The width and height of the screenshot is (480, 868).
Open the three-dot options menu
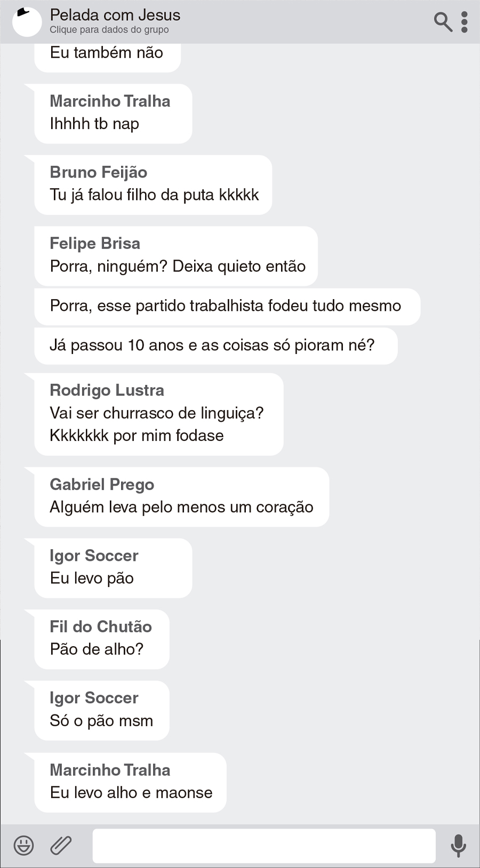pyautogui.click(x=465, y=22)
